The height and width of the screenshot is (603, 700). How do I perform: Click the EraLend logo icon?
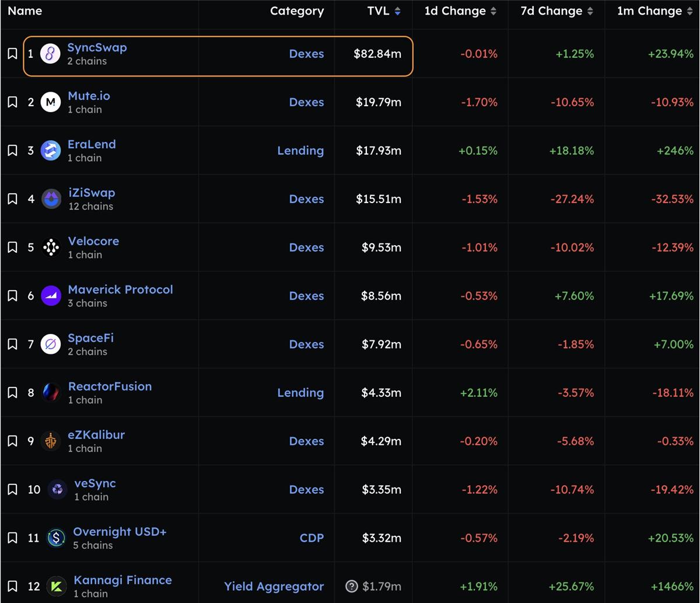pos(51,151)
